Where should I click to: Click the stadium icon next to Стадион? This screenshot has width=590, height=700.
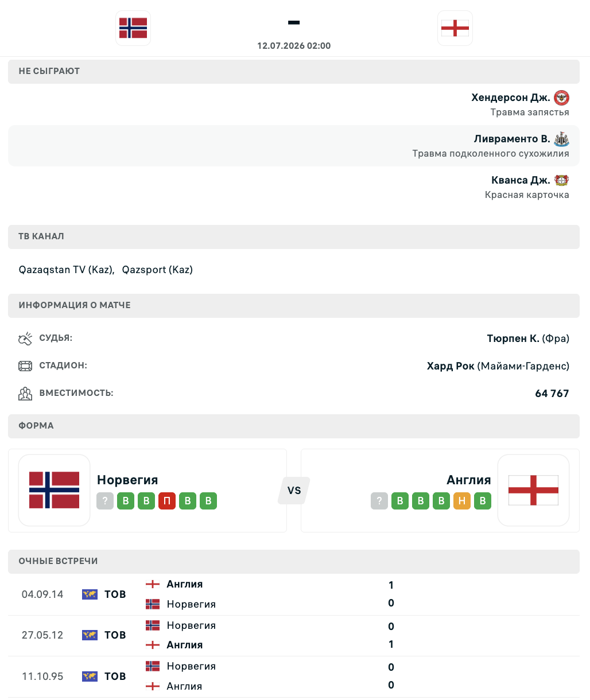click(25, 366)
